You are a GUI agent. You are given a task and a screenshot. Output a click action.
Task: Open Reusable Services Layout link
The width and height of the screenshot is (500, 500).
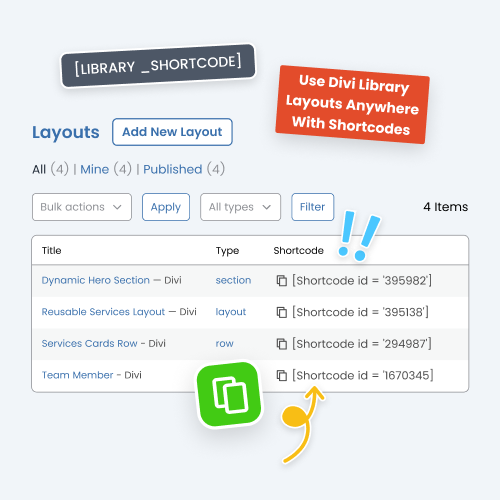click(x=103, y=312)
